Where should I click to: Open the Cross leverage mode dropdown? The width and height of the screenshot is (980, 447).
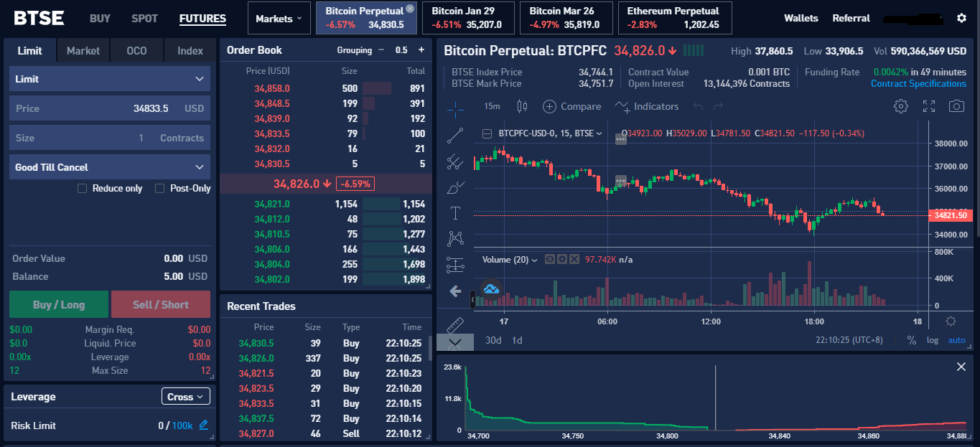(x=185, y=397)
